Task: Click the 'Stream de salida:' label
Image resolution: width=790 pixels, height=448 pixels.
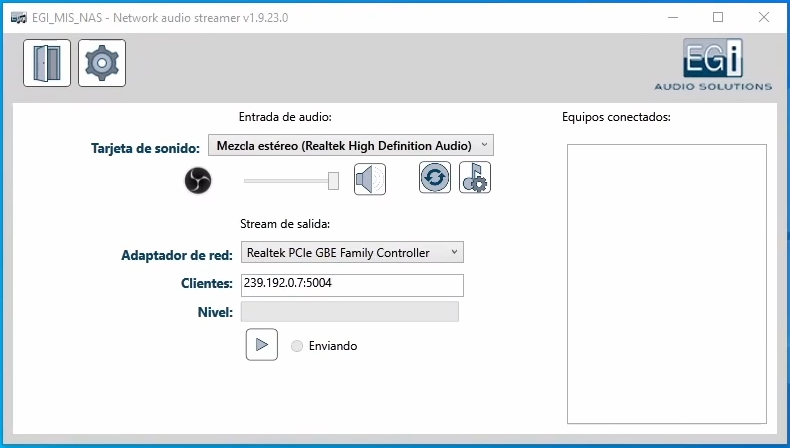Action: [x=285, y=224]
